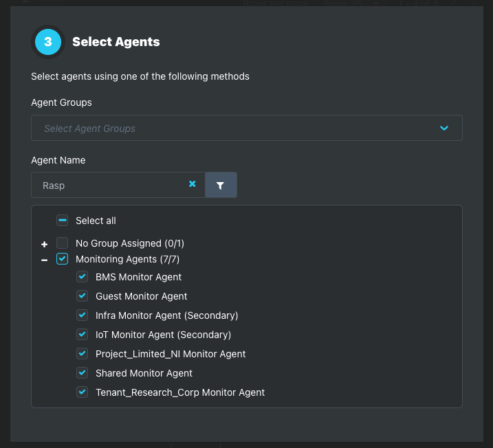
Task: Click the filter funnel icon button
Action: point(221,185)
